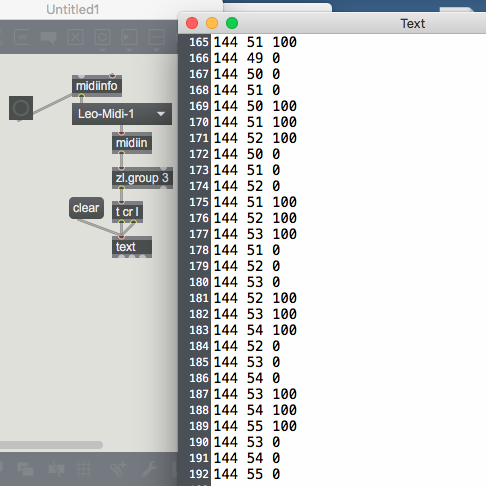Screen dimensions: 486x486
Task: Select the midiinfo object
Action: tap(97, 86)
